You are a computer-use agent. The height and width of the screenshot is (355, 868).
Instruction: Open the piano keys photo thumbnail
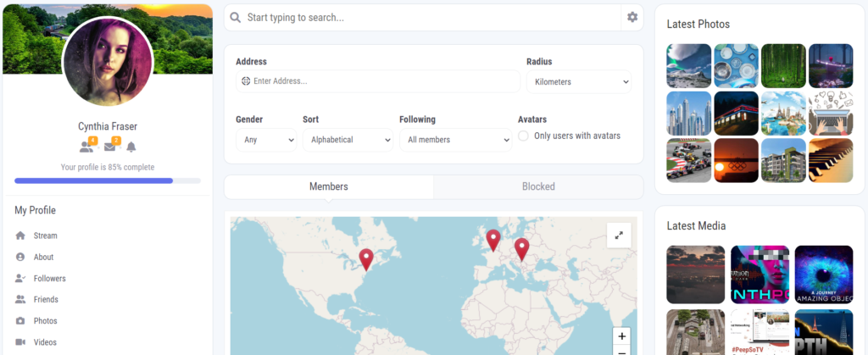831,160
